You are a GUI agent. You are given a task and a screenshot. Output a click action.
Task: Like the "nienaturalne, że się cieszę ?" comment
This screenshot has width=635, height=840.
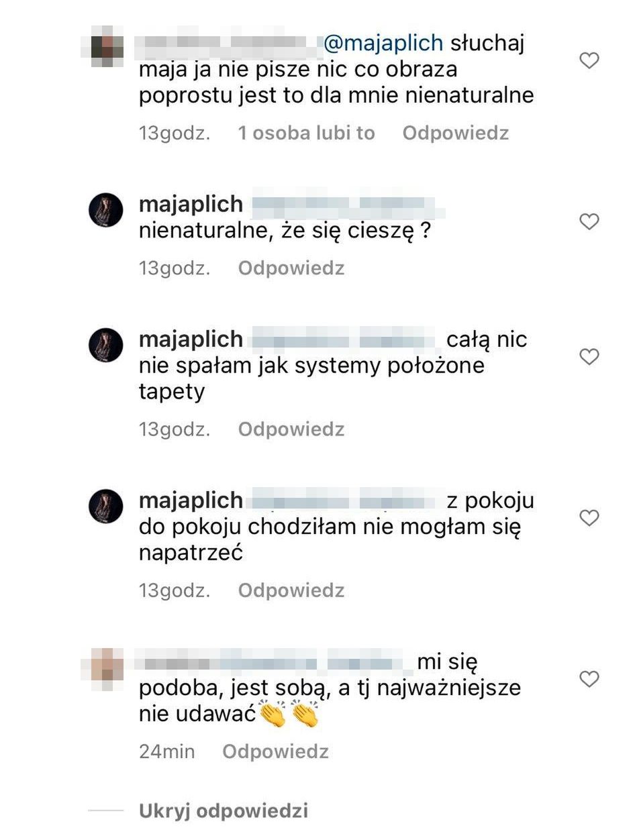pyautogui.click(x=589, y=221)
